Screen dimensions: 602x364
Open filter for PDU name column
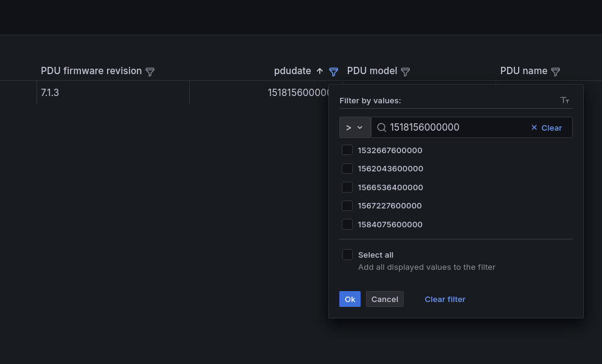556,71
